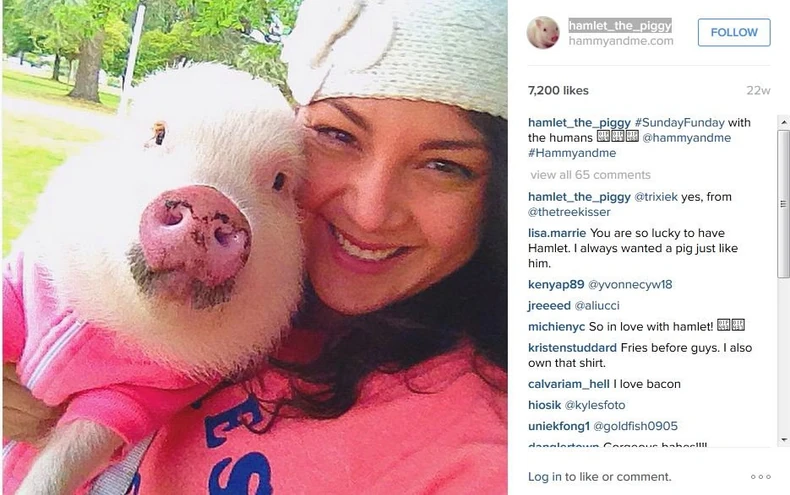Screen dimensions: 790x495
Task: Open @kylesfoto mention in hiosik comment
Action: (x=595, y=405)
